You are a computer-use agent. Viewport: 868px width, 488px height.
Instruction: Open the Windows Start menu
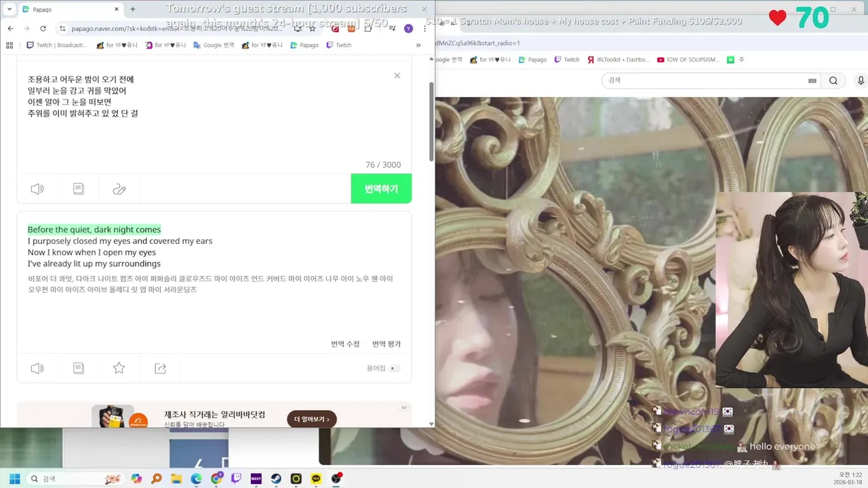pos(14,479)
